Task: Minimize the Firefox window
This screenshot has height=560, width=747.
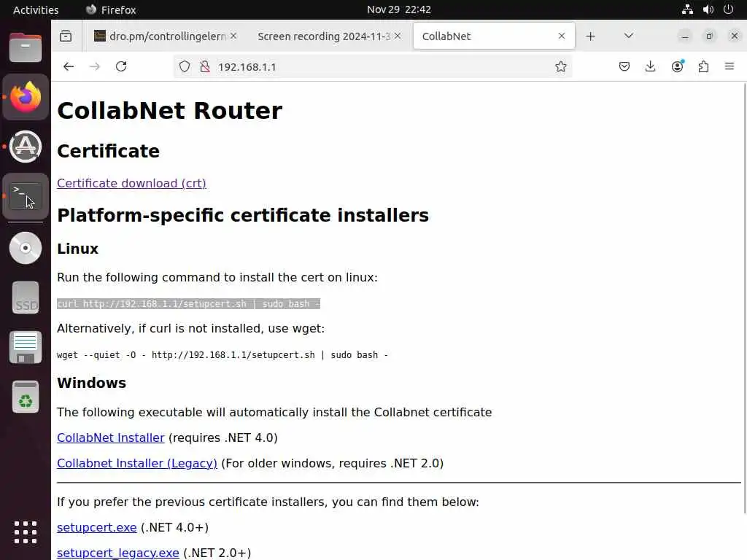Action: pyautogui.click(x=684, y=36)
